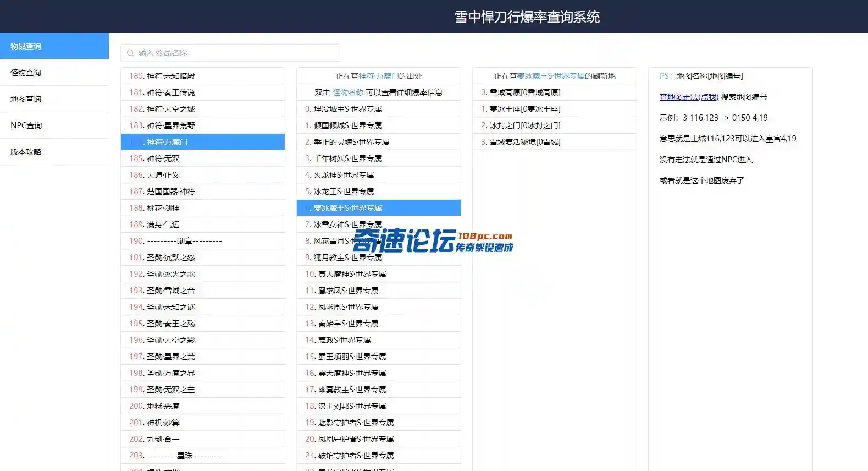
Task: Select item 199. 圣勋·无双之宝
Action: (203, 390)
